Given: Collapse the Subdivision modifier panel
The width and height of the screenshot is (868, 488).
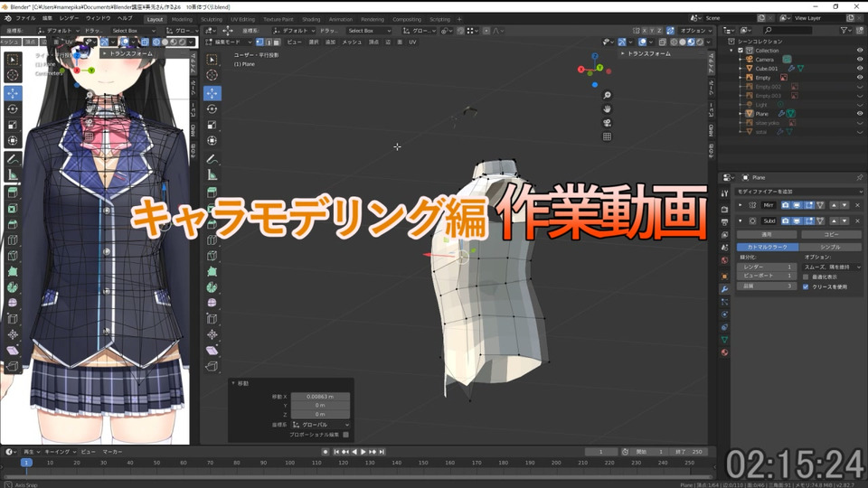Looking at the screenshot, I should pos(741,221).
